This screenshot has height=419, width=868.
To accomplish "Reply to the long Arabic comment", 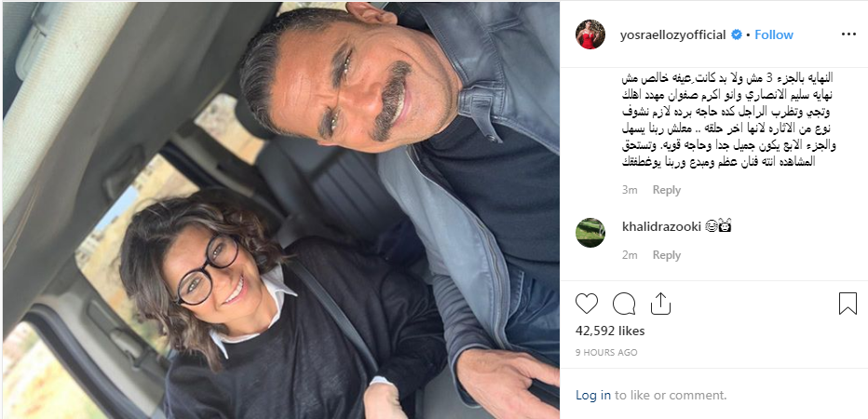I will (x=666, y=190).
